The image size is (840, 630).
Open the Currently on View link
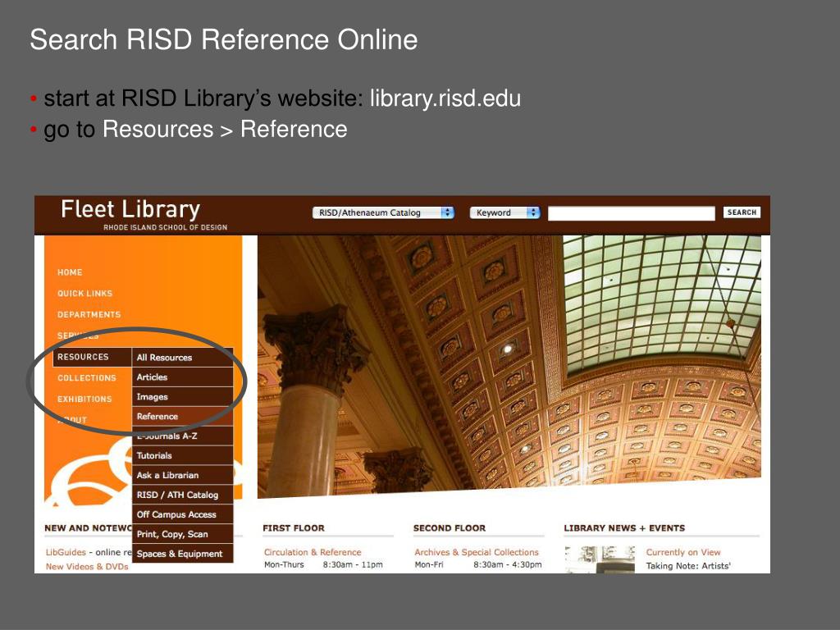[x=683, y=552]
